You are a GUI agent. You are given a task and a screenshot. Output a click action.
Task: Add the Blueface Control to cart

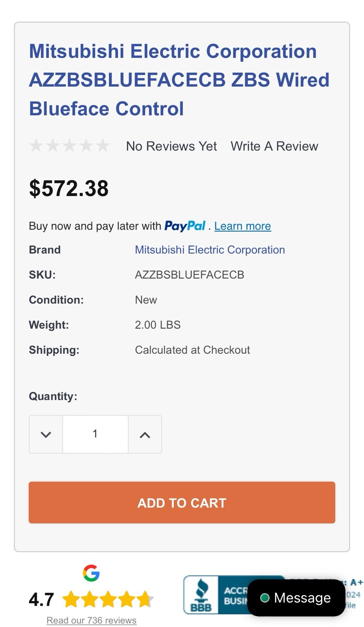(182, 502)
